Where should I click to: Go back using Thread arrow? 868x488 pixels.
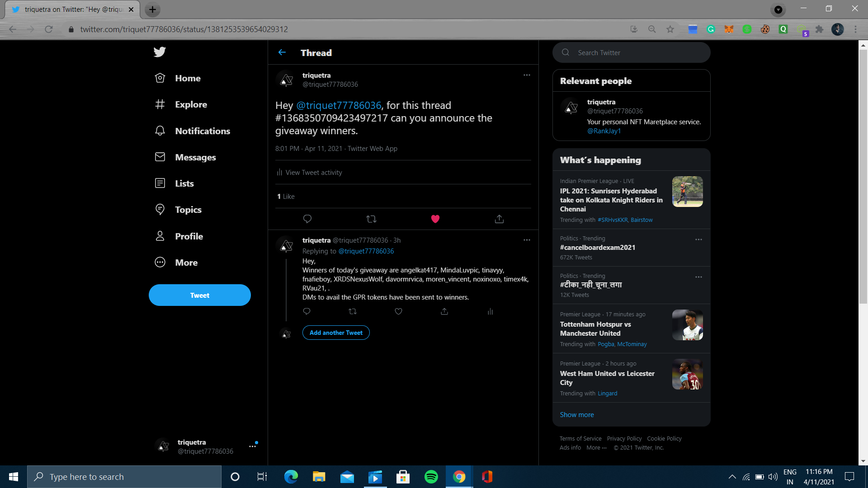282,52
